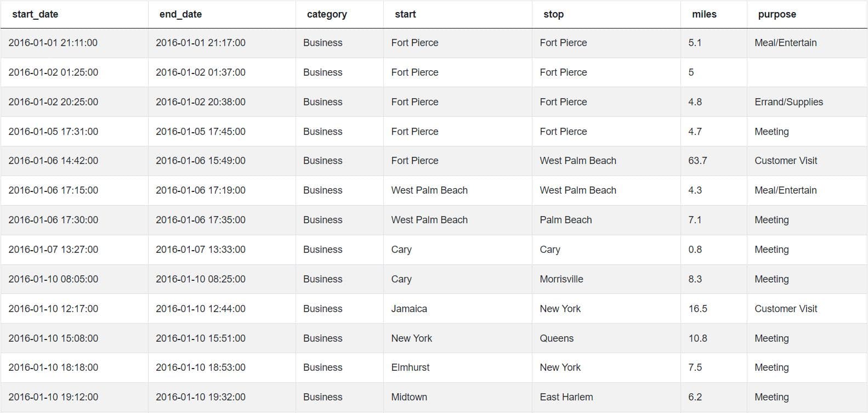Click end date 2016-01-07 13:33:00
Screen dimensions: 868x413
pos(200,250)
